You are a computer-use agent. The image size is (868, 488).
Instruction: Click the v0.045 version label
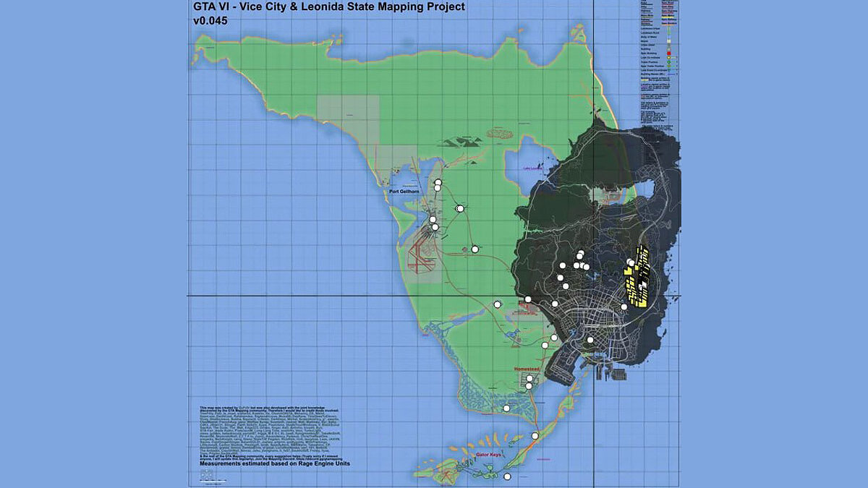(x=211, y=21)
